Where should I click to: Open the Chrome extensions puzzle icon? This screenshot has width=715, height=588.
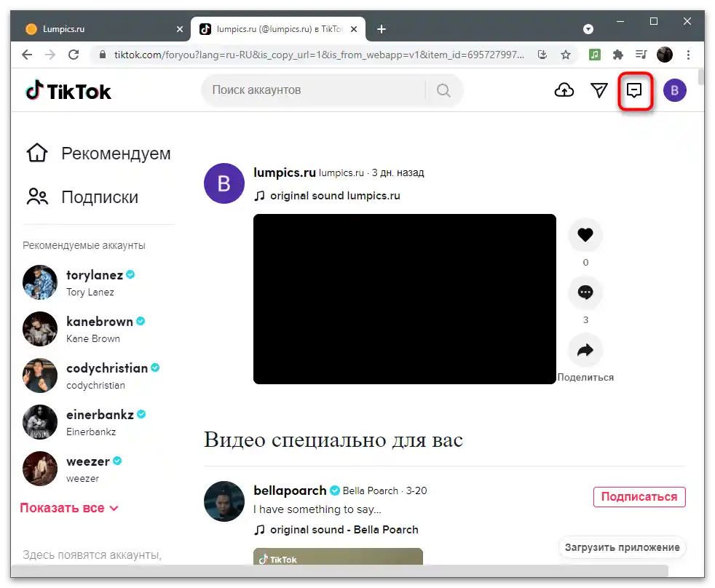(x=618, y=55)
